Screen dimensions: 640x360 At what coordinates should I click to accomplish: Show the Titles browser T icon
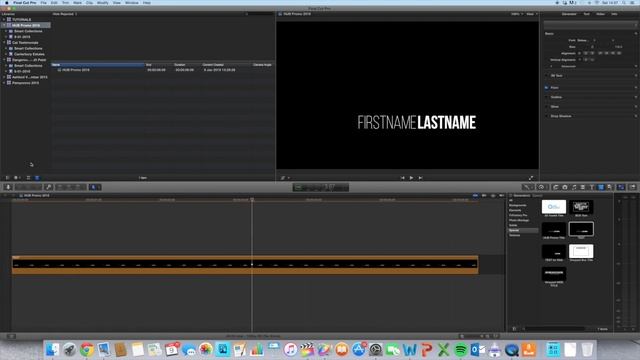(x=592, y=187)
